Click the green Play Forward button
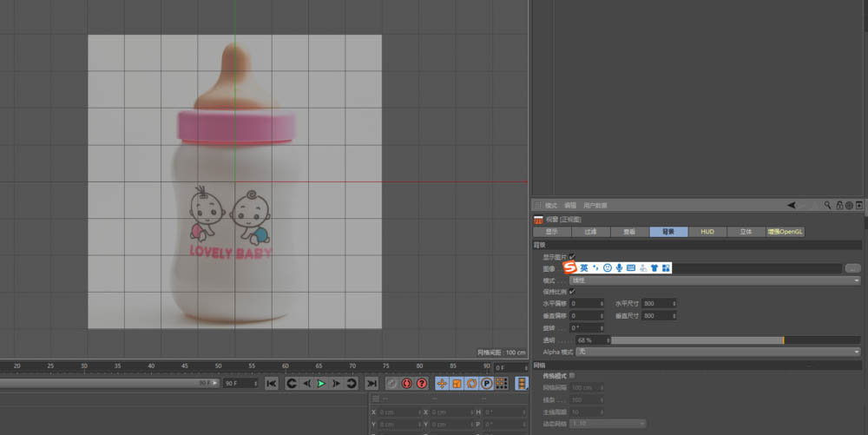 pos(321,383)
